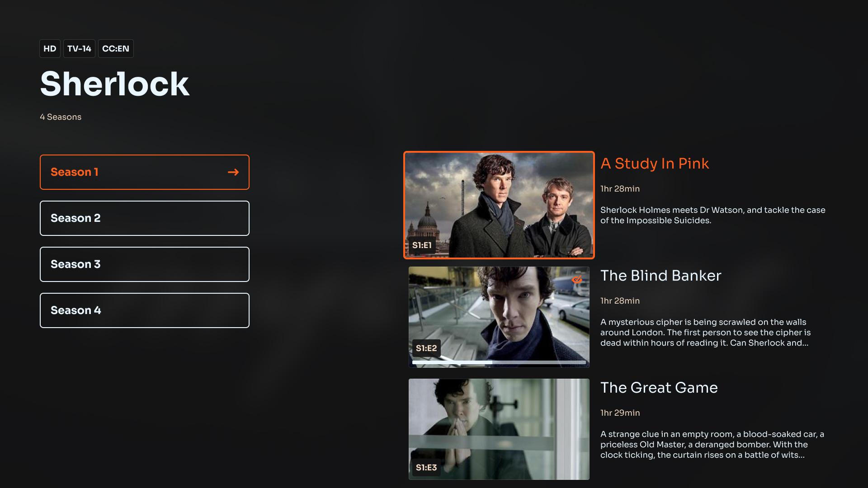The height and width of the screenshot is (488, 868).
Task: Click A Study In Pink episode title
Action: 655,164
